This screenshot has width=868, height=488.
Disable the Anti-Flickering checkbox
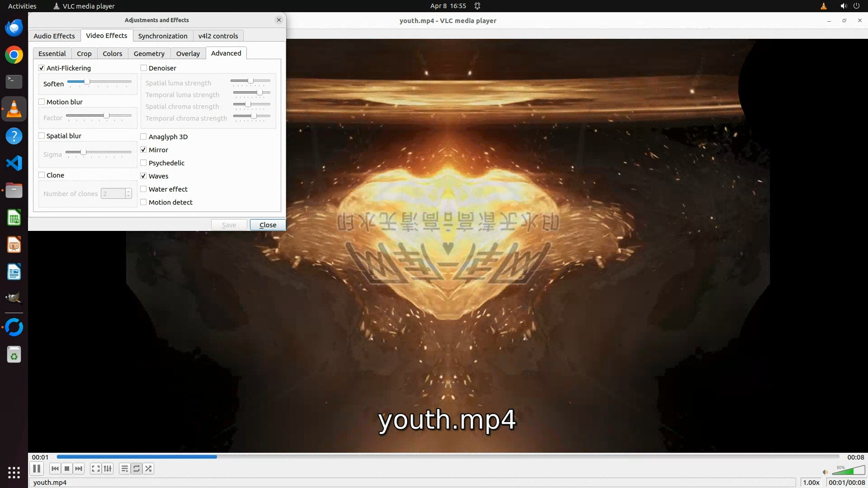[x=42, y=68]
